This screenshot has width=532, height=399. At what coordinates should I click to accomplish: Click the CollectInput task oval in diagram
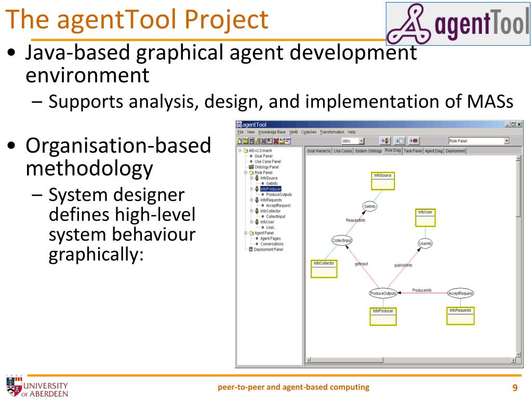(342, 240)
